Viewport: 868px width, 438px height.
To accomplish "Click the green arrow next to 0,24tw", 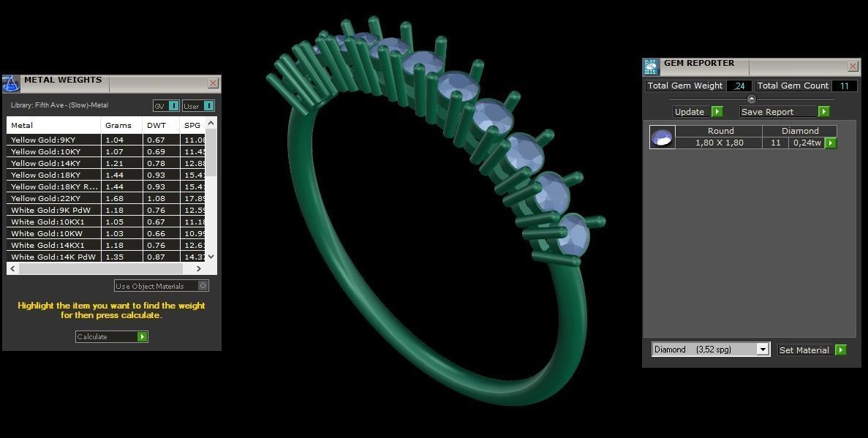I will coord(831,143).
